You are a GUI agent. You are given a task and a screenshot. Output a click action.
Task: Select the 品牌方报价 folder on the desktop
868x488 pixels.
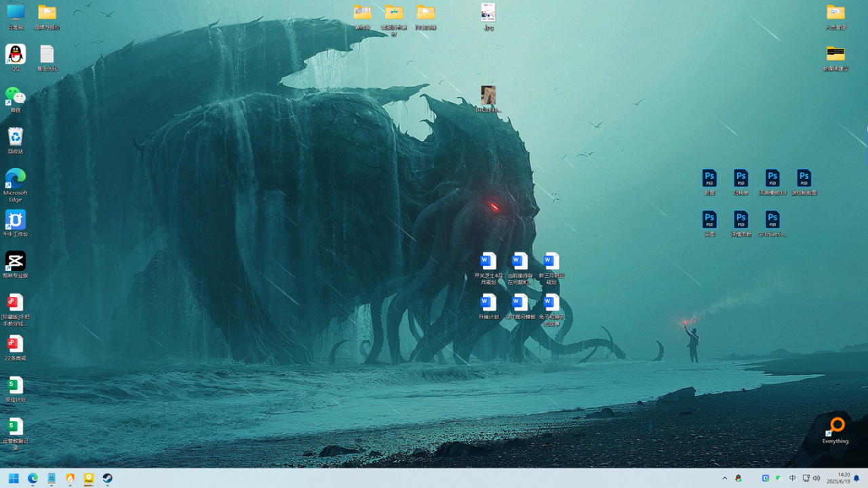[x=47, y=17]
